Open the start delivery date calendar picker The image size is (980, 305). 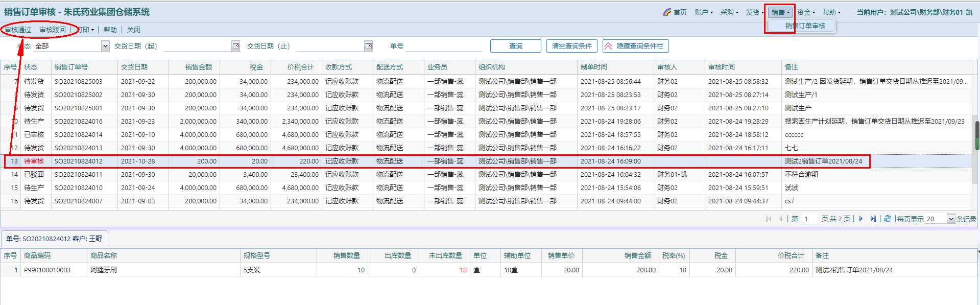tap(235, 46)
